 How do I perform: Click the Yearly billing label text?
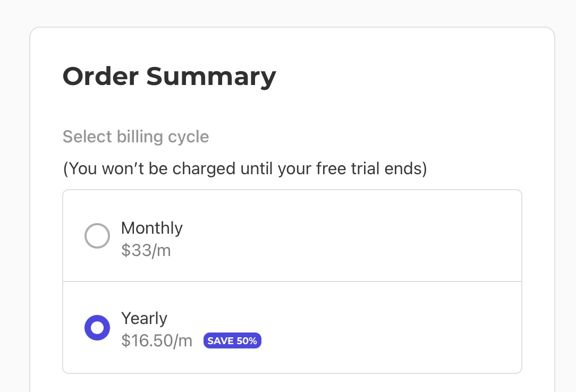[144, 318]
